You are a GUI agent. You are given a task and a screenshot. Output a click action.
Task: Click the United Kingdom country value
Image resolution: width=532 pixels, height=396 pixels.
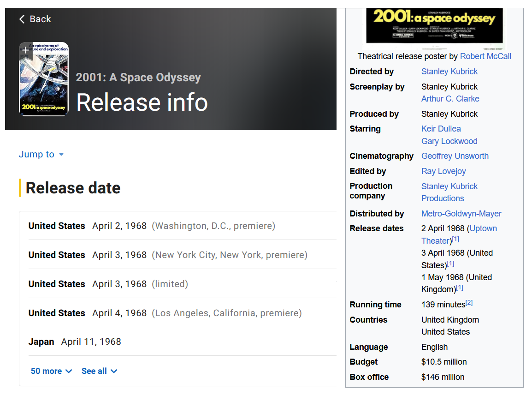pyautogui.click(x=450, y=319)
